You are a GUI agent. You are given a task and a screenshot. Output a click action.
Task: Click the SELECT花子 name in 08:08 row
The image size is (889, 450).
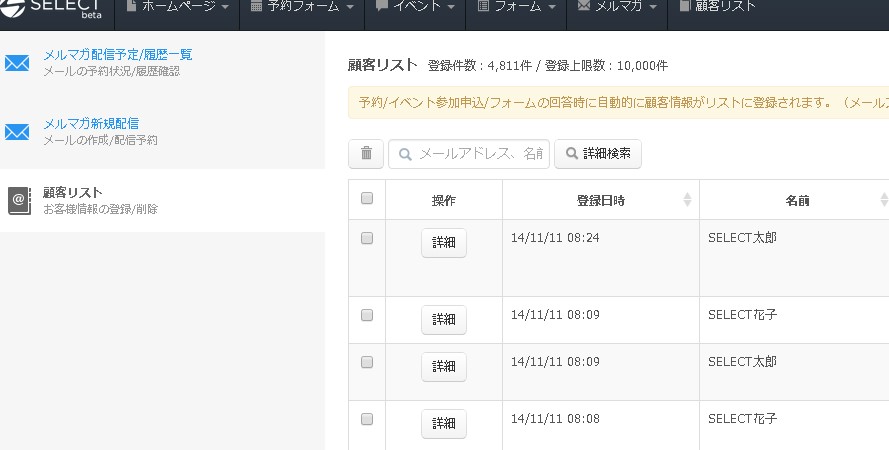pyautogui.click(x=742, y=418)
